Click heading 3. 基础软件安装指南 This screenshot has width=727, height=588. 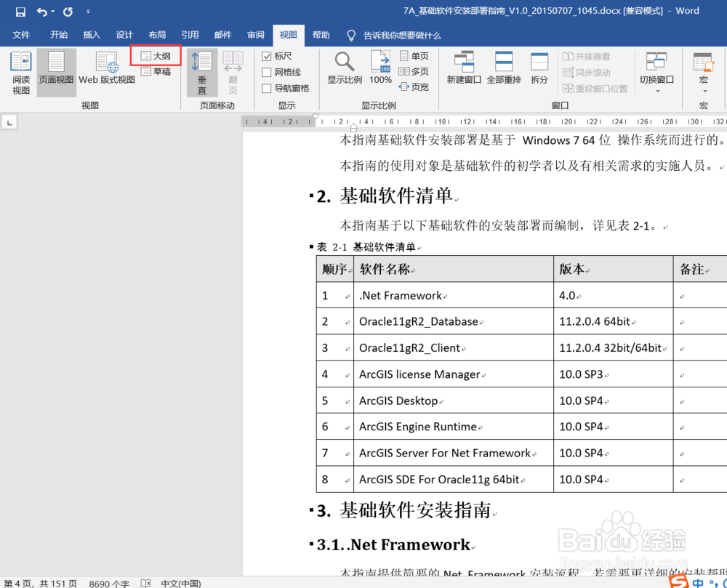(403, 510)
